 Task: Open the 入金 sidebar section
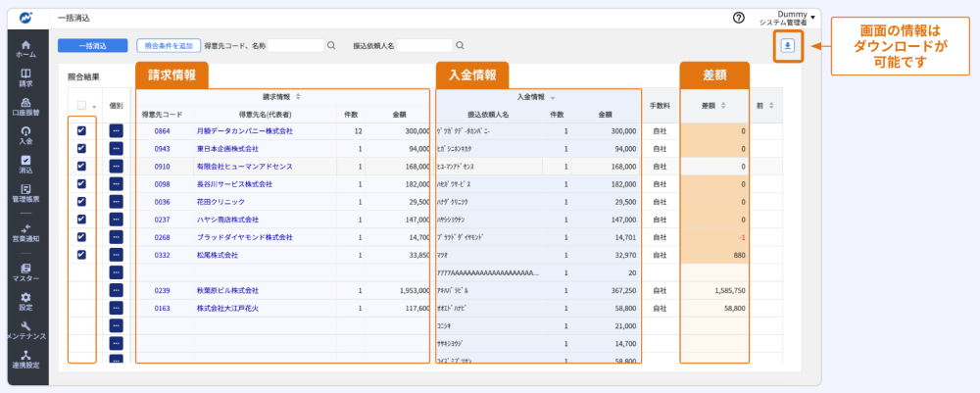tap(25, 135)
